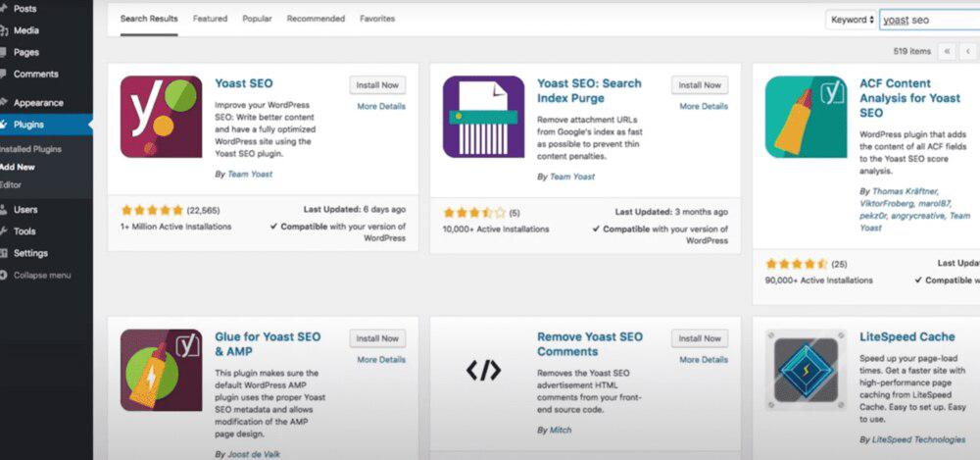The width and height of the screenshot is (980, 460).
Task: Switch to the Featured tab
Action: pyautogui.click(x=210, y=19)
